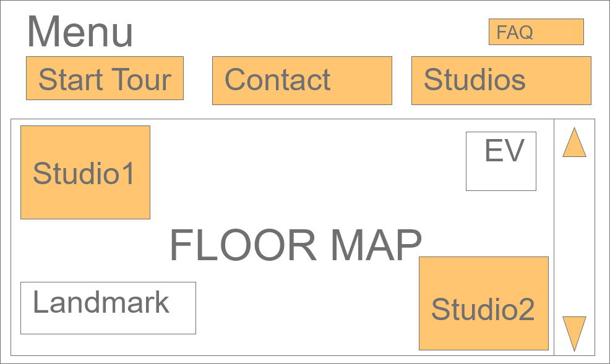Go to the Contact page
Viewport: 610px width, 364px height.
click(302, 80)
